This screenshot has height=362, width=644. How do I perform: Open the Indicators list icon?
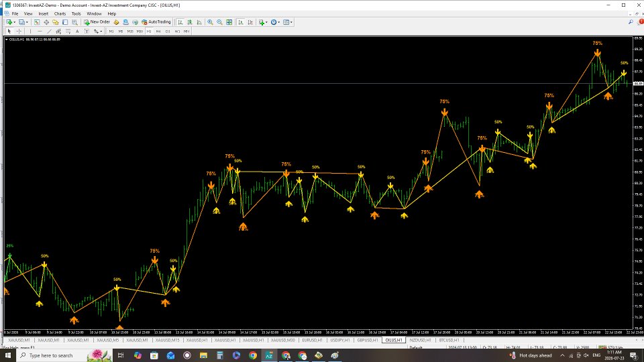260,22
